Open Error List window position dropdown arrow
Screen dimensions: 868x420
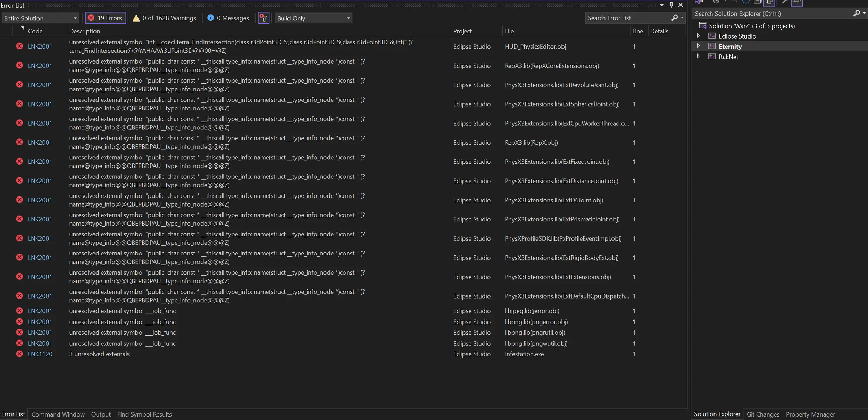(662, 5)
